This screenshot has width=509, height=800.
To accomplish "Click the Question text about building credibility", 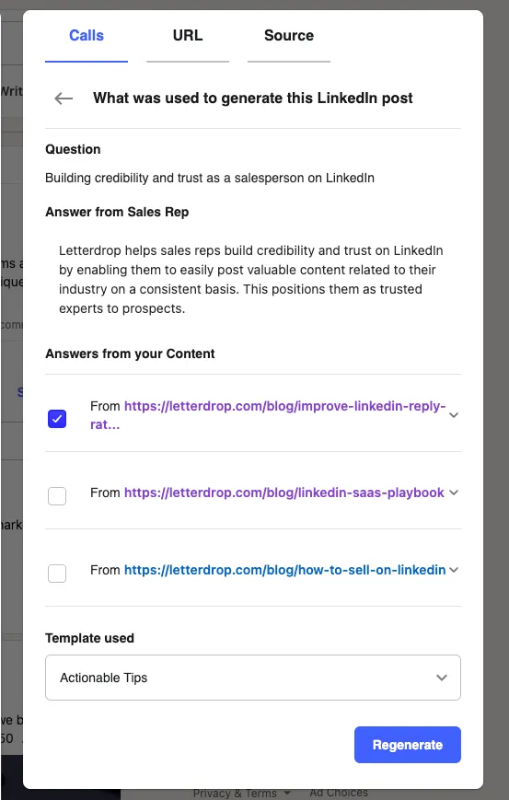I will pyautogui.click(x=210, y=178).
